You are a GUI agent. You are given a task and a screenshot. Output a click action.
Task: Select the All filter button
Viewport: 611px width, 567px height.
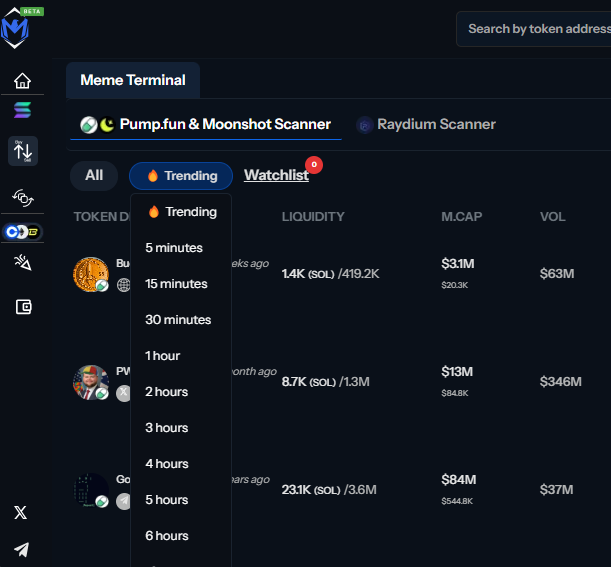[94, 175]
